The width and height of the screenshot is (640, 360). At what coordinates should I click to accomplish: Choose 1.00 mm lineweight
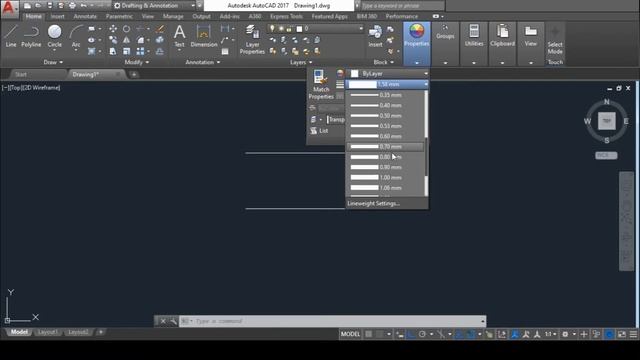point(386,178)
